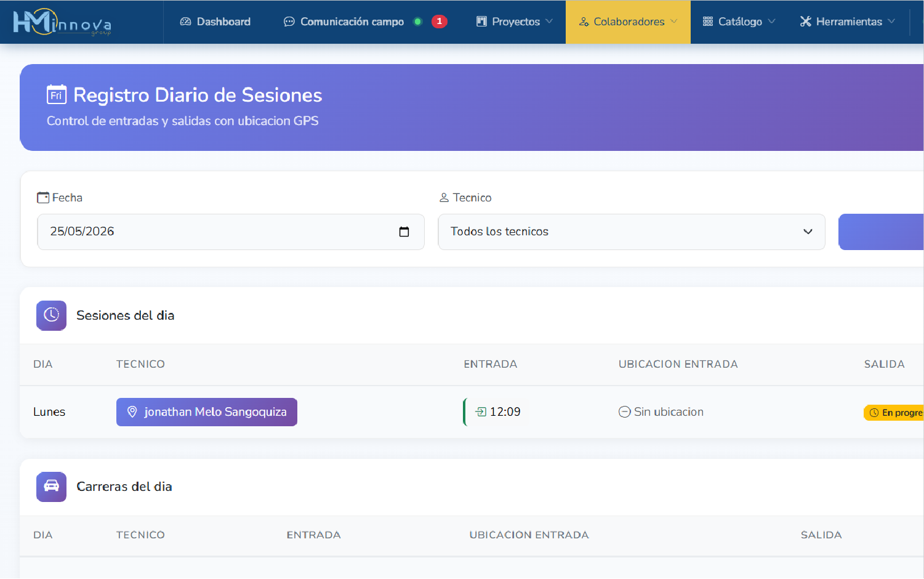The width and height of the screenshot is (924, 579).
Task: Click the Catálogo grid icon
Action: pyautogui.click(x=708, y=22)
